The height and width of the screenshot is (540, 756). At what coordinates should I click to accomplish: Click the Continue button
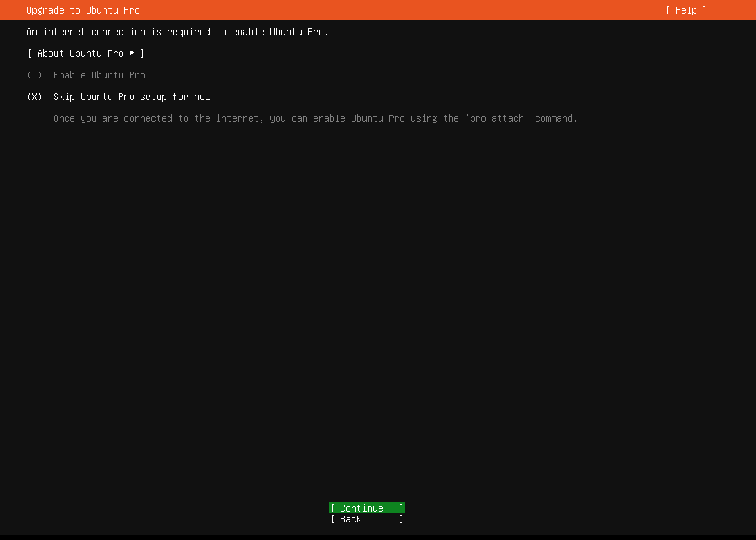point(367,508)
